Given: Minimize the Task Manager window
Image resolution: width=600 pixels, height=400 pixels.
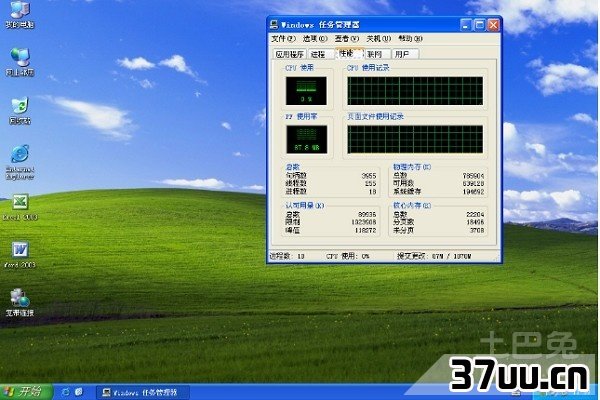Looking at the screenshot, I should [466, 25].
